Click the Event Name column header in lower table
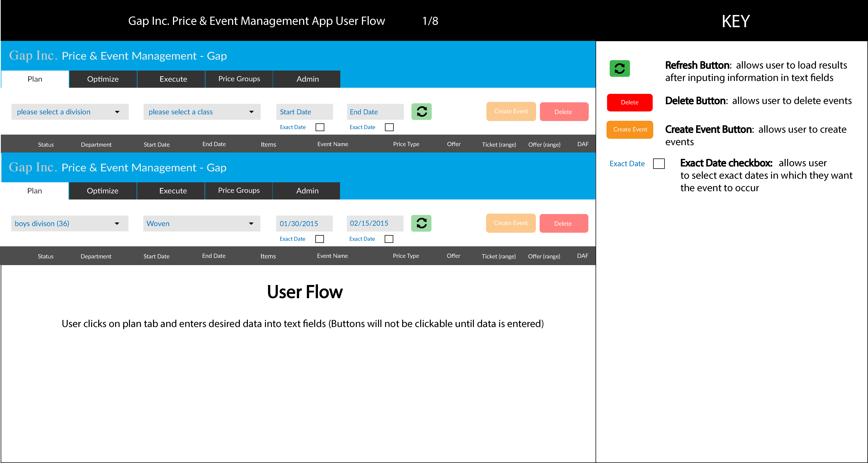Viewport: 868px width, 463px height. (x=332, y=256)
